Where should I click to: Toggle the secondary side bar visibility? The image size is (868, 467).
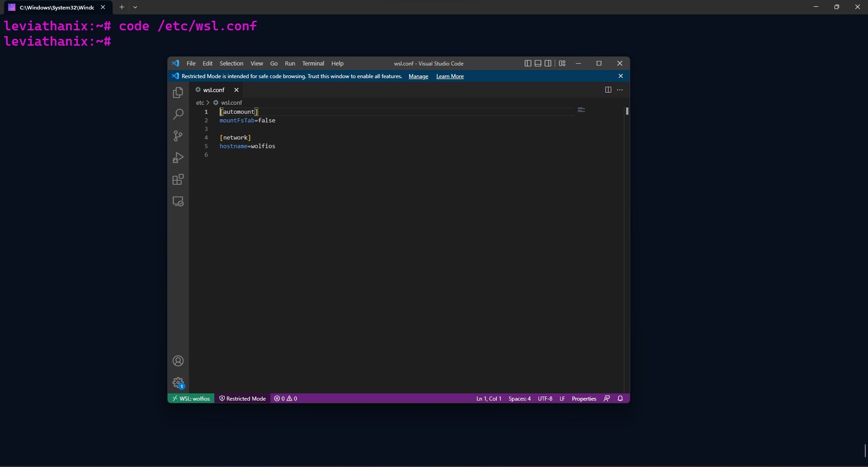pyautogui.click(x=548, y=63)
